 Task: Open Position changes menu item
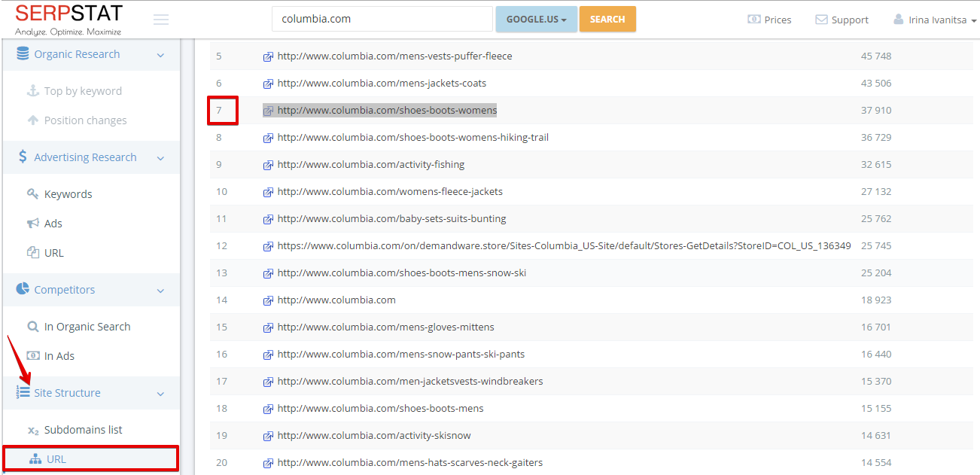coord(85,120)
